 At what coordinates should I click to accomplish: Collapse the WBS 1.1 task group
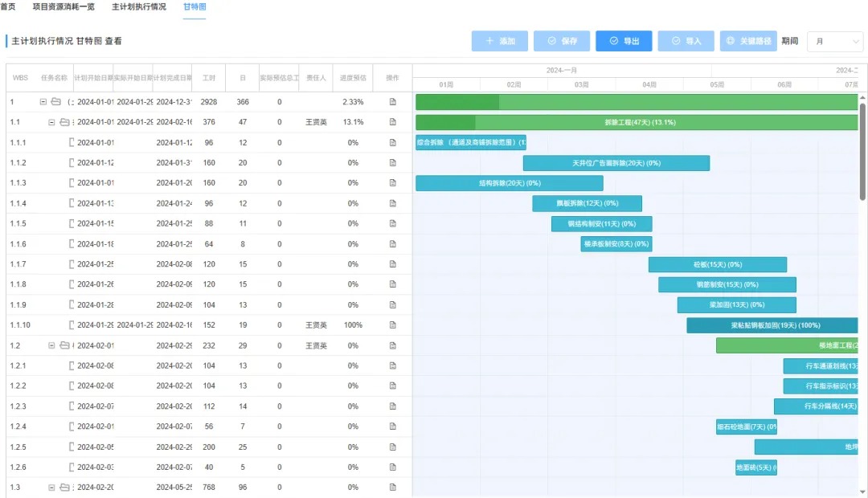[51, 122]
